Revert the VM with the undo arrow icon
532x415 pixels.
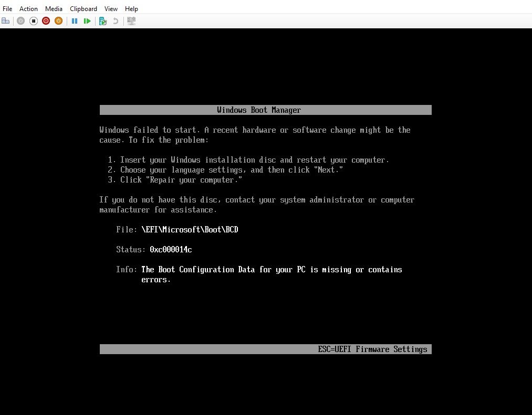tap(116, 21)
